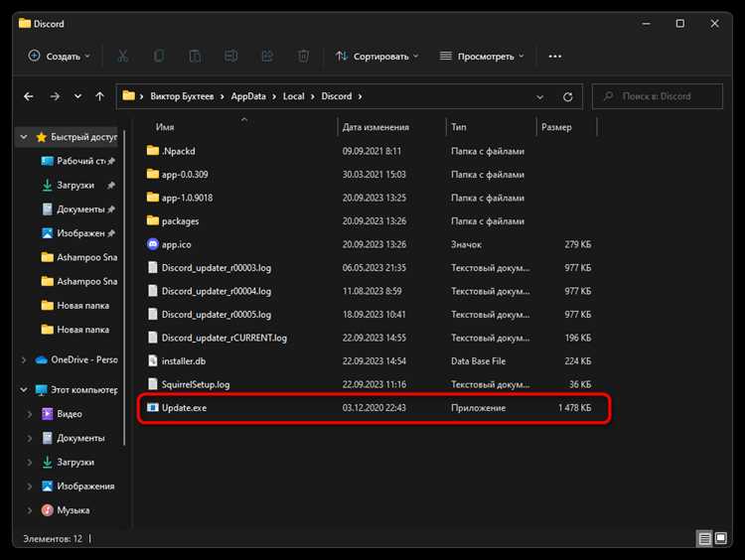Click the Discord breadcrumb segment
Image resolution: width=745 pixels, height=560 pixels.
click(x=337, y=96)
